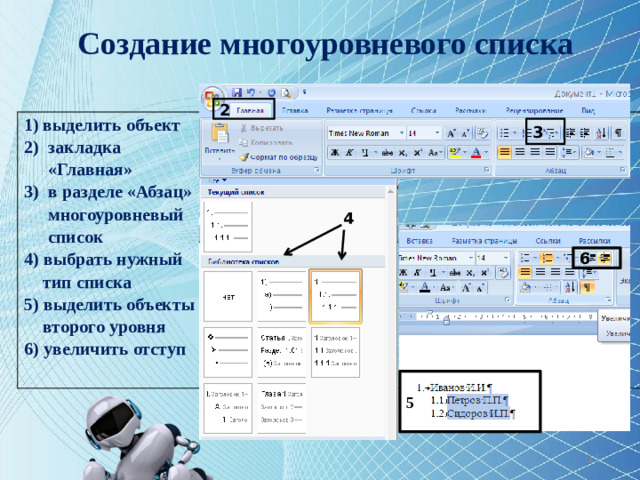Toggle highlighted ¶ marks button in lower ribbon
Screen dimensions: 640x480
(587, 287)
